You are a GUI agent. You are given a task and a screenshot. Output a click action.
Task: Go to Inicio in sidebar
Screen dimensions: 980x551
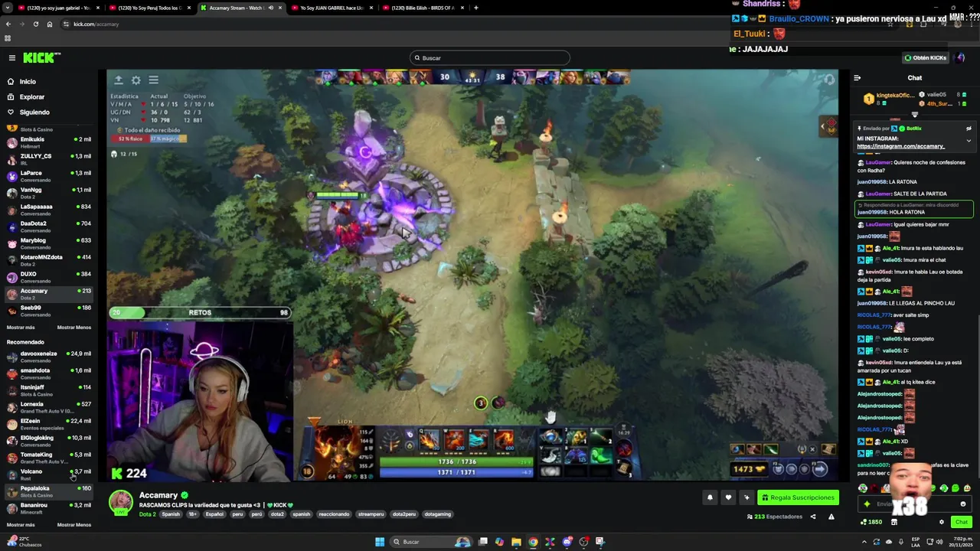coord(28,81)
